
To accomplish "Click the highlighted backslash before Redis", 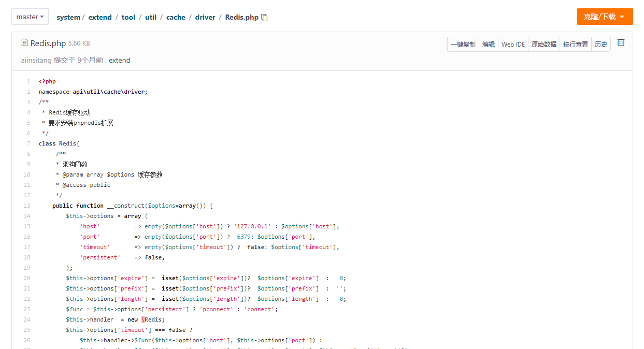I will (143, 319).
